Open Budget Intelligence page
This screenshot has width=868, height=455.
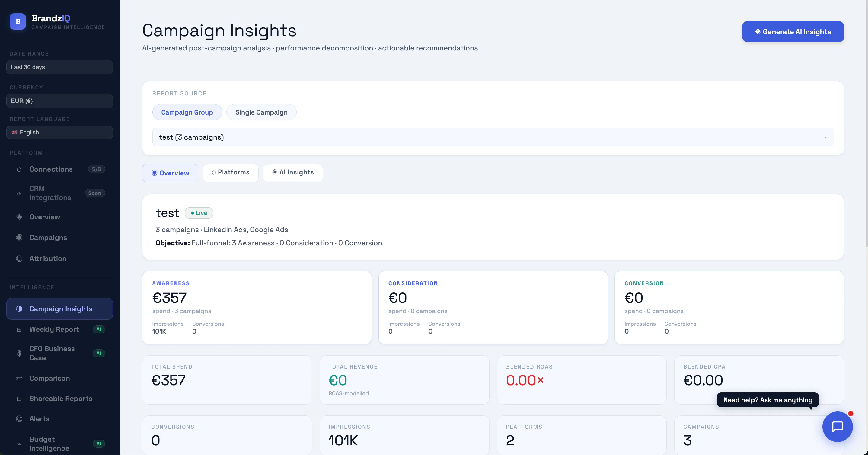(60, 444)
